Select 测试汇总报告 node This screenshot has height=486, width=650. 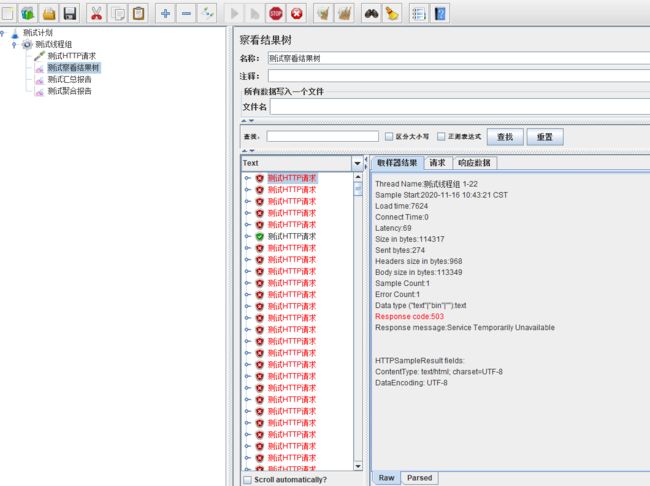pyautogui.click(x=69, y=79)
